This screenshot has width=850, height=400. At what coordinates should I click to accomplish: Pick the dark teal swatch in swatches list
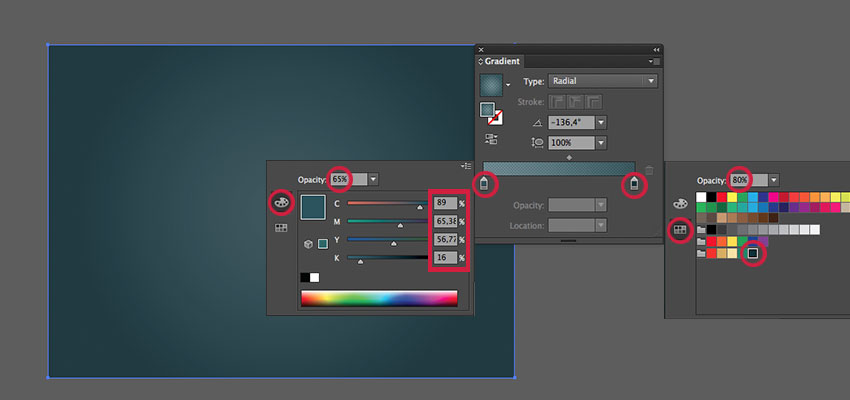tap(754, 254)
